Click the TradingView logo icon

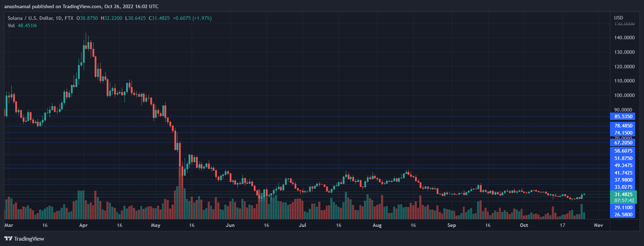(8, 239)
